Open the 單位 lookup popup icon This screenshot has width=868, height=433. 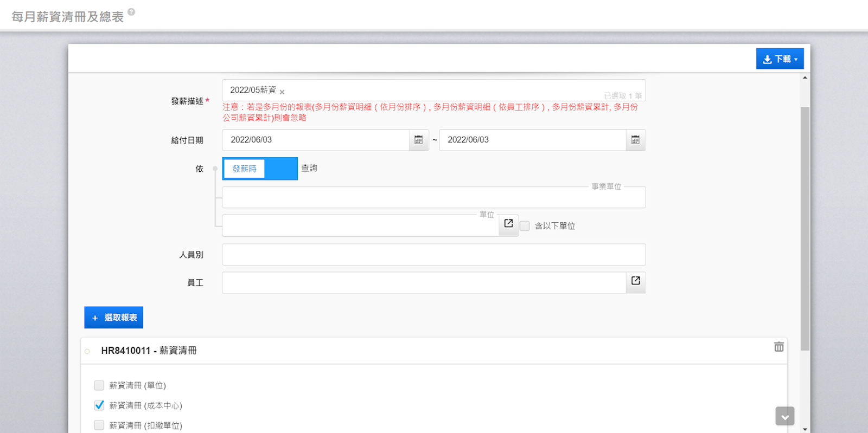coord(508,224)
